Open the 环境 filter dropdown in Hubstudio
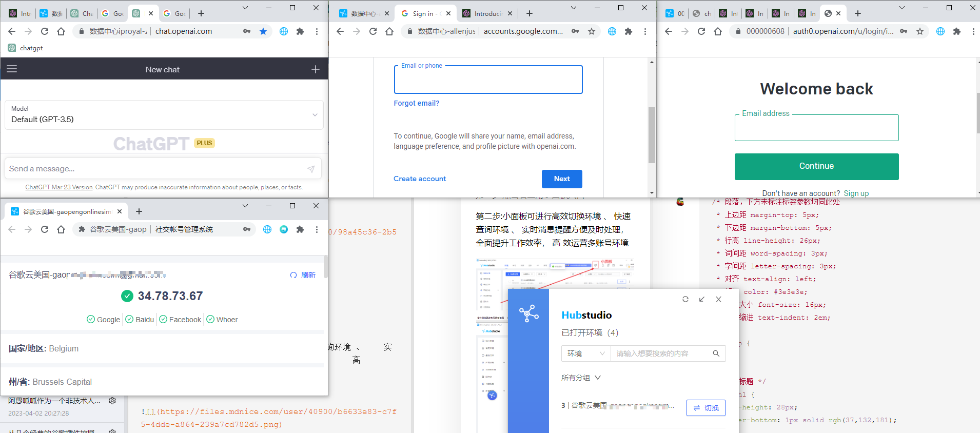 (x=586, y=353)
